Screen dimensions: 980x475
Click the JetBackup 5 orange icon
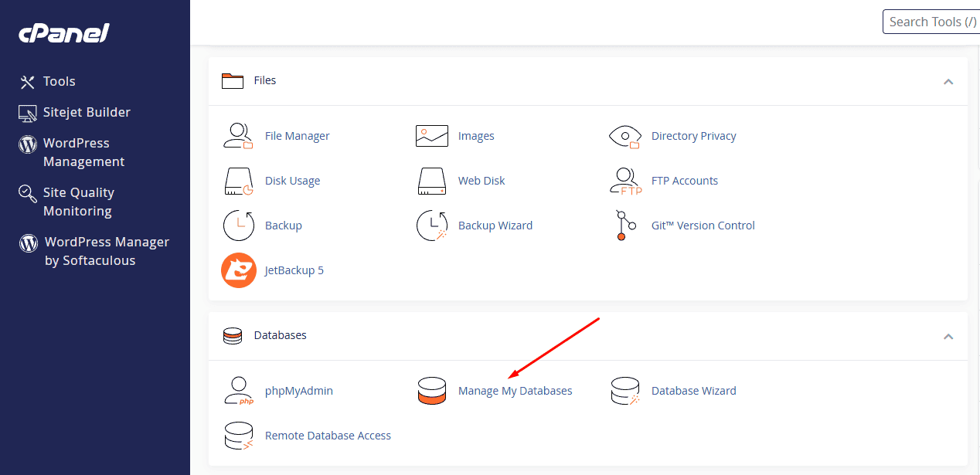point(239,270)
